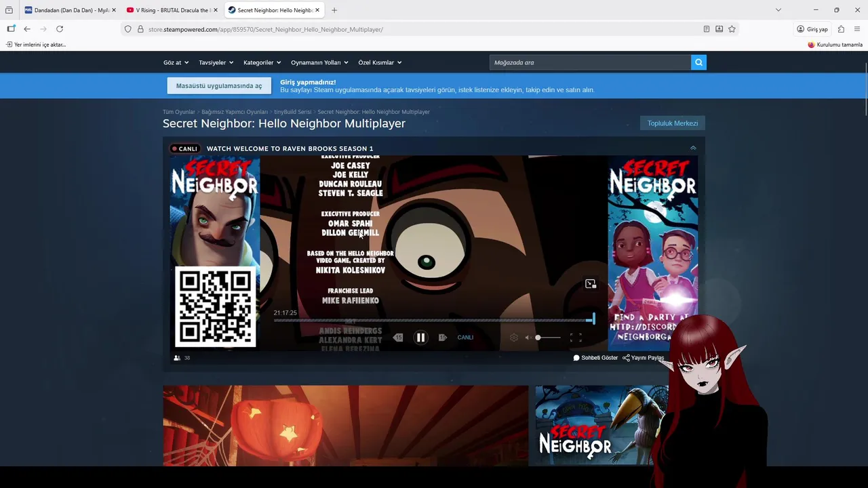
Task: Share the stream with Yayını Paylaş
Action: point(644,358)
